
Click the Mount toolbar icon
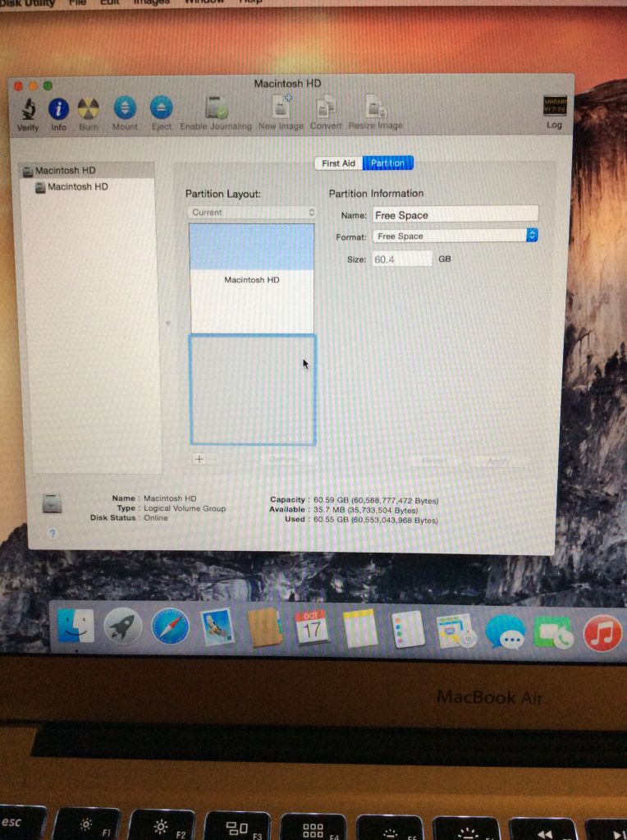click(125, 108)
